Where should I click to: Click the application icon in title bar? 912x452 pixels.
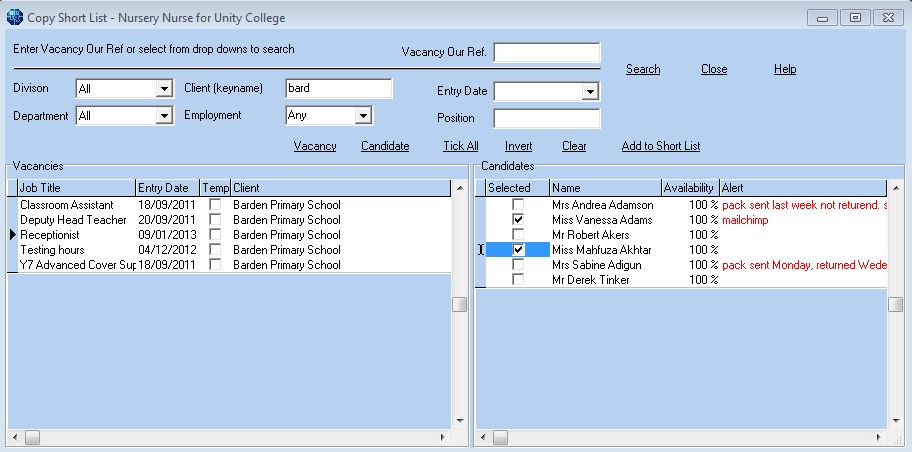pyautogui.click(x=15, y=17)
